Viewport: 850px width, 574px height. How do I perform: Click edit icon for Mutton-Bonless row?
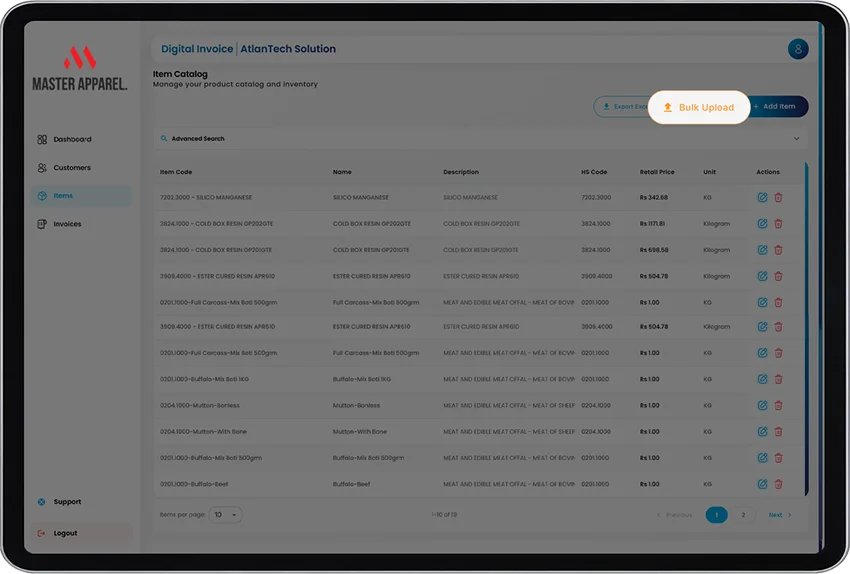point(762,405)
